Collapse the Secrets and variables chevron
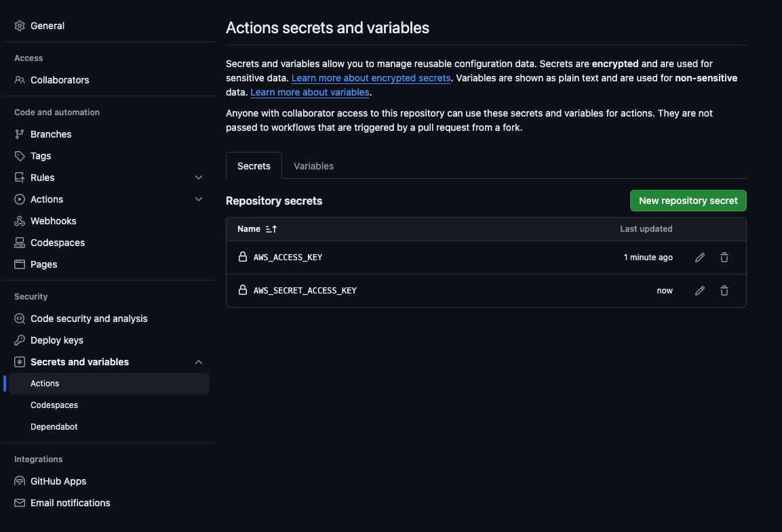 199,362
